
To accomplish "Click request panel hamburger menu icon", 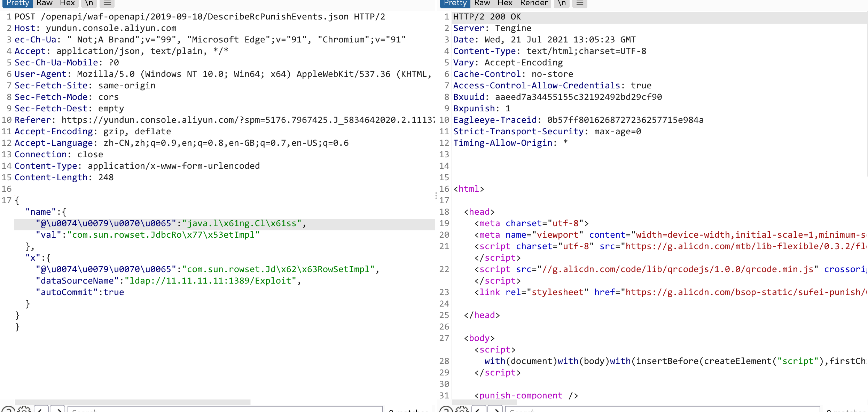I will point(107,3).
